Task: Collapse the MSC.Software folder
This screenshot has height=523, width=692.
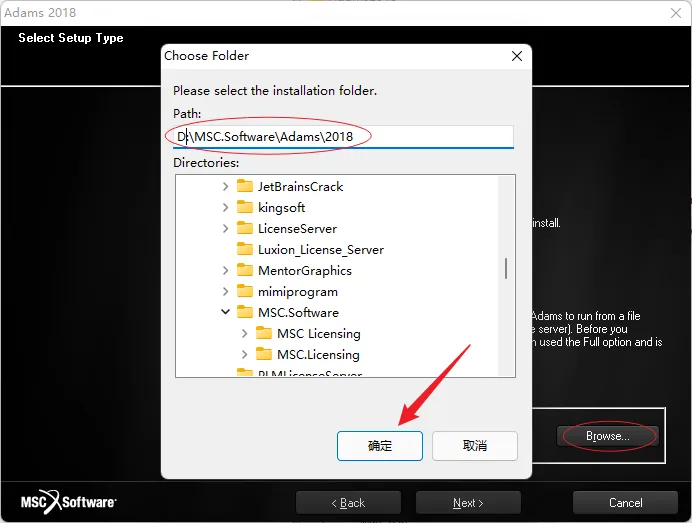Action: (x=226, y=312)
